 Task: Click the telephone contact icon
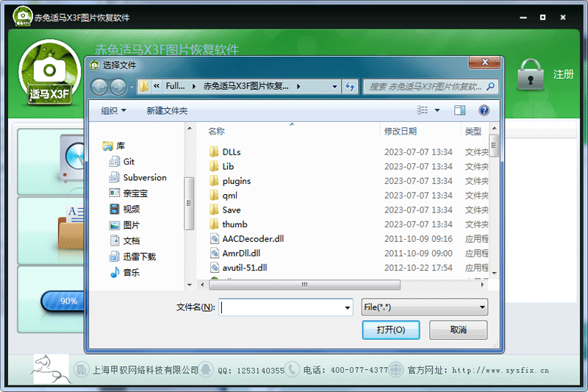tap(292, 369)
